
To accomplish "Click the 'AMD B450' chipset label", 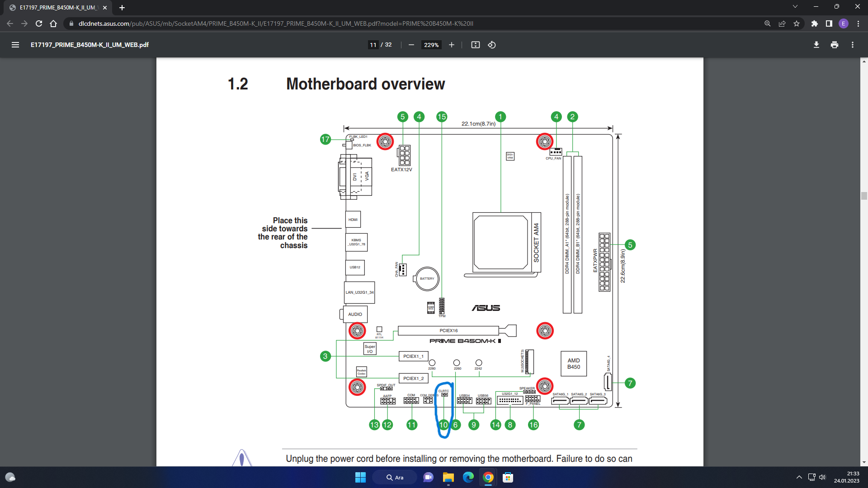I will tap(574, 364).
